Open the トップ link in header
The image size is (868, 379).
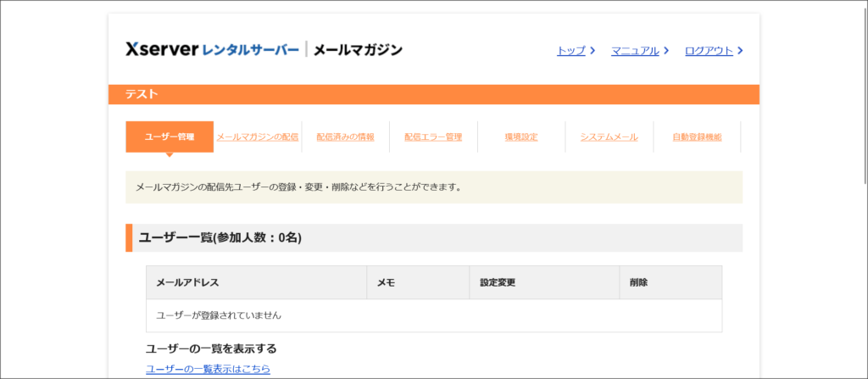570,51
